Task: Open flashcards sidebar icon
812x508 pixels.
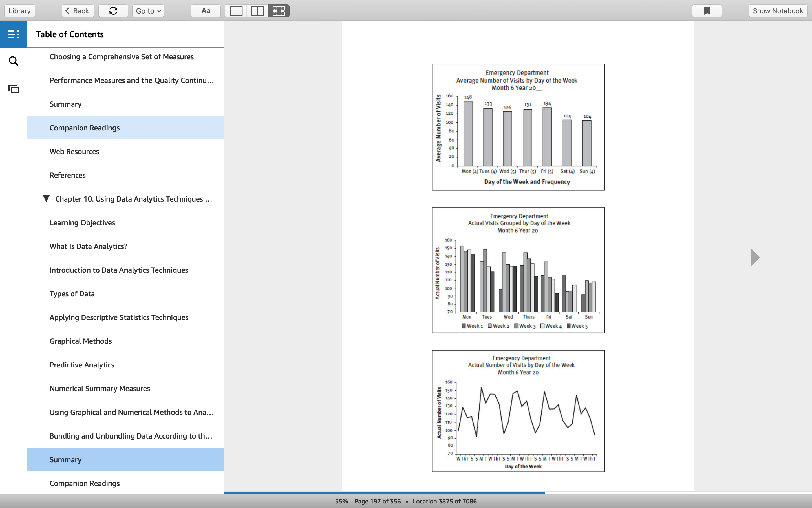Action: (14, 89)
